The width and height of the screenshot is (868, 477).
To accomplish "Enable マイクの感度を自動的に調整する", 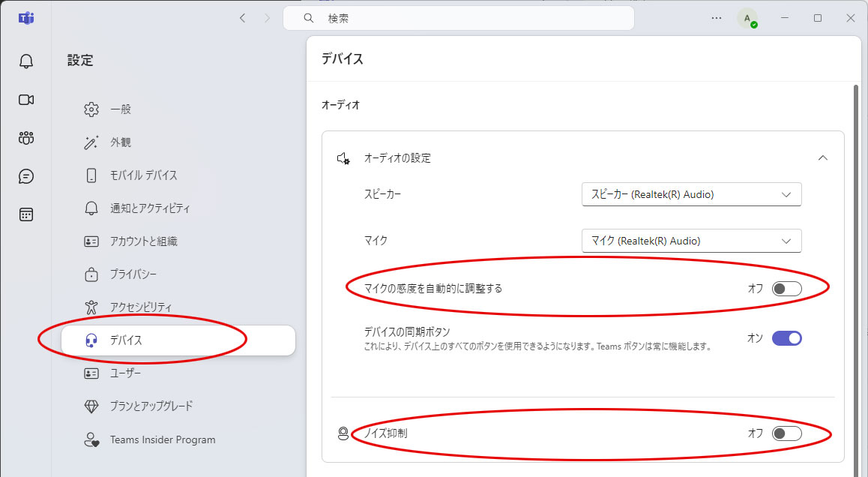I will click(x=789, y=288).
